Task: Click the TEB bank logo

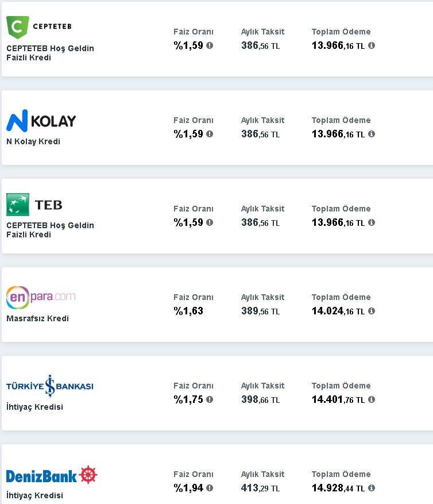Action: tap(34, 205)
